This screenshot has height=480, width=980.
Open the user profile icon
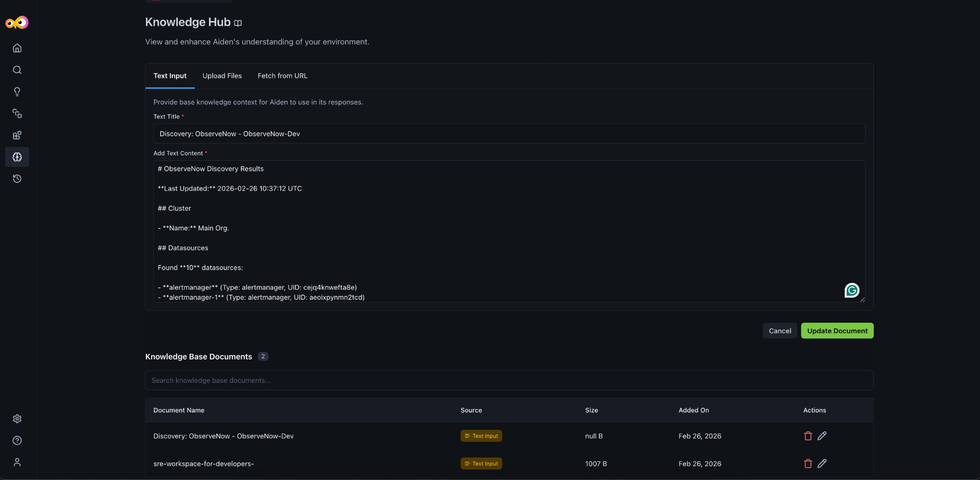click(x=17, y=462)
